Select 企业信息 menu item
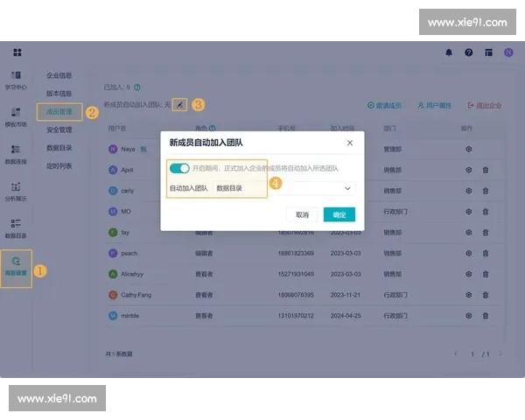This screenshot has width=525, height=420. (59, 75)
